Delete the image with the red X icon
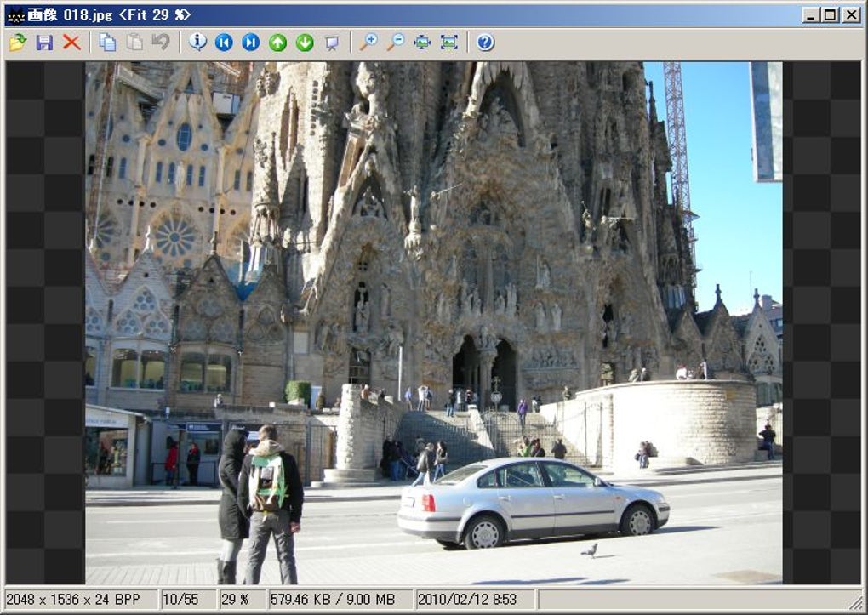Image resolution: width=868 pixels, height=615 pixels. 71,42
